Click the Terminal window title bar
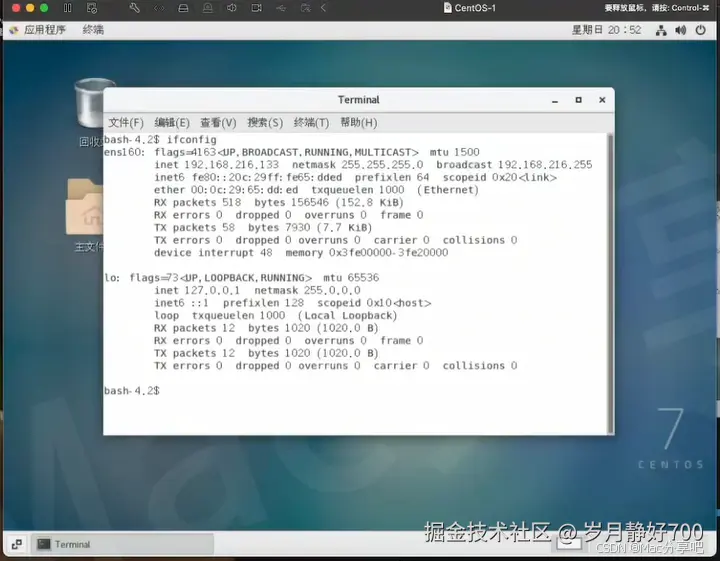 point(359,100)
